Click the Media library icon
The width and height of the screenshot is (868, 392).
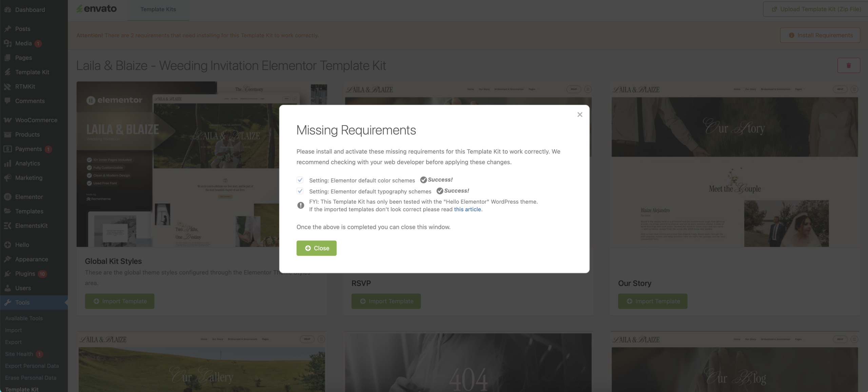pos(7,43)
